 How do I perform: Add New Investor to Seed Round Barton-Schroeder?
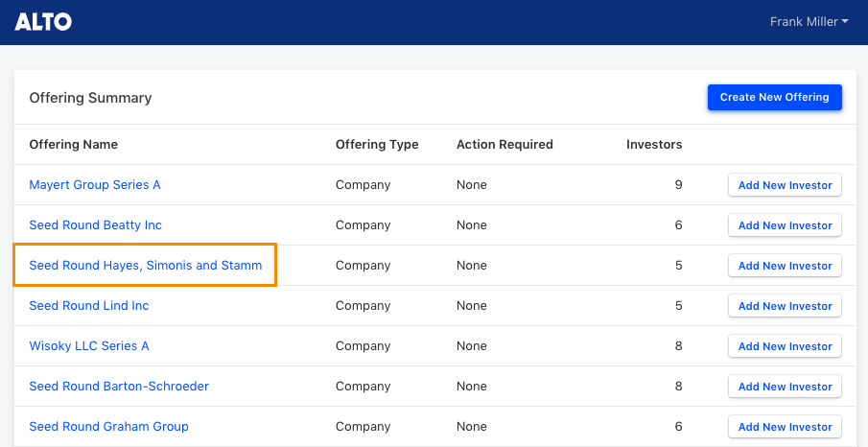click(785, 387)
